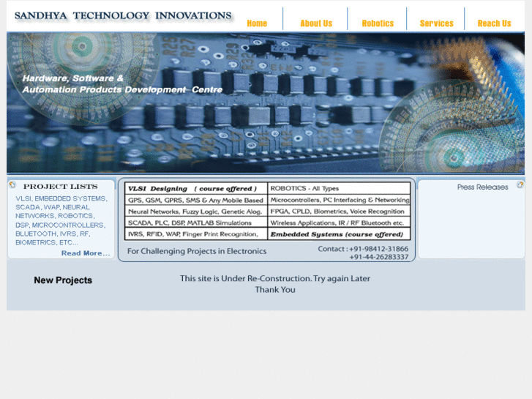Select Neural Networks, Fuzzy Logic cell

(196, 212)
